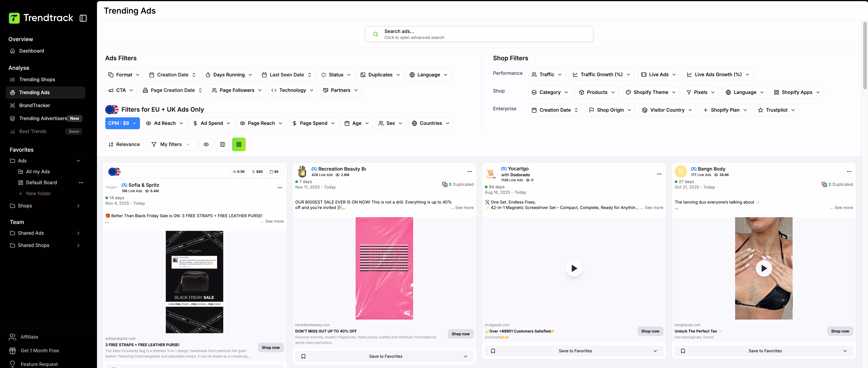Expand the Shopify Theme filter

coord(650,92)
